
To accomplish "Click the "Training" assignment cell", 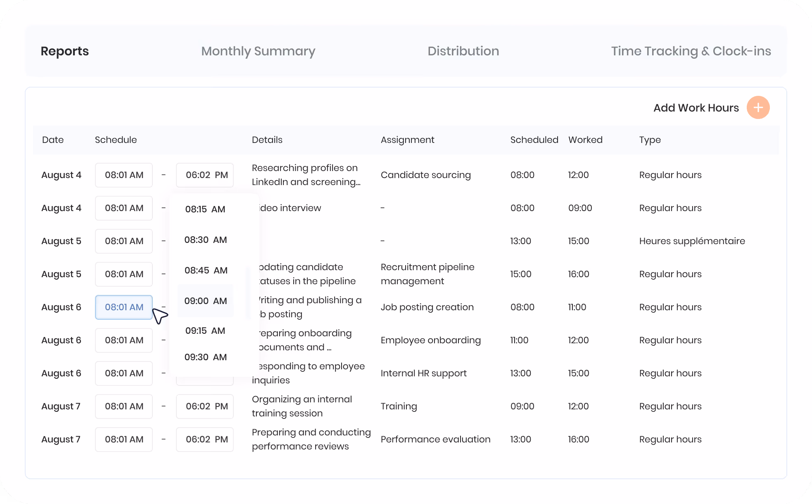I will point(399,407).
